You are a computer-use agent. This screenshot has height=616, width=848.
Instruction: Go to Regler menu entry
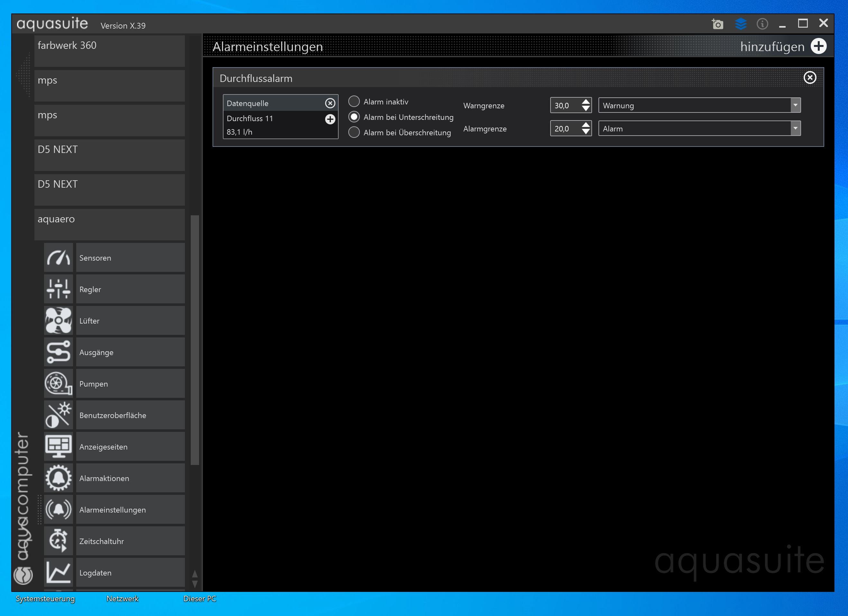[x=131, y=289]
